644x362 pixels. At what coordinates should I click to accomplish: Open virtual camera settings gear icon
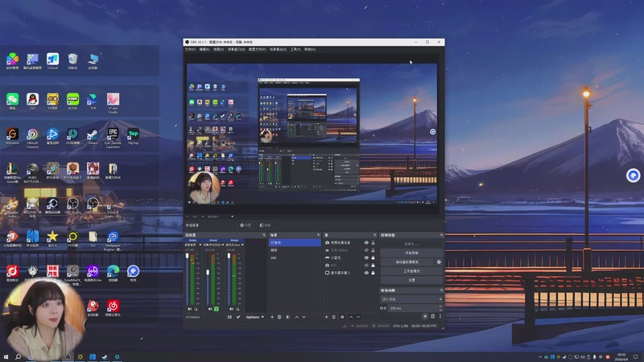pos(439,262)
